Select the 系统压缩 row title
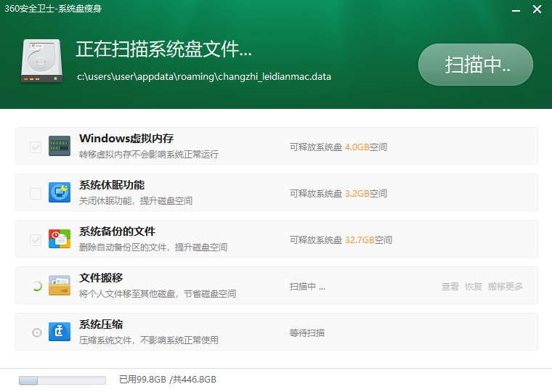The width and height of the screenshot is (552, 392). pyautogui.click(x=101, y=324)
